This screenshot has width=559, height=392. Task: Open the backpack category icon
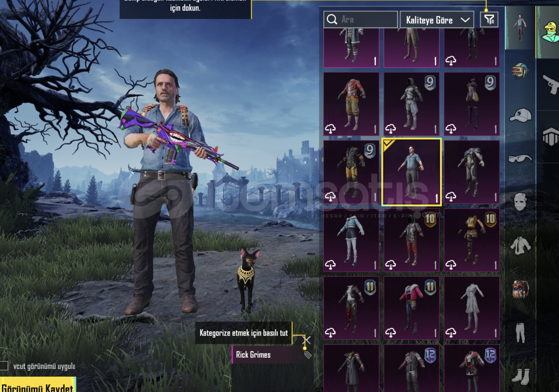[520, 289]
